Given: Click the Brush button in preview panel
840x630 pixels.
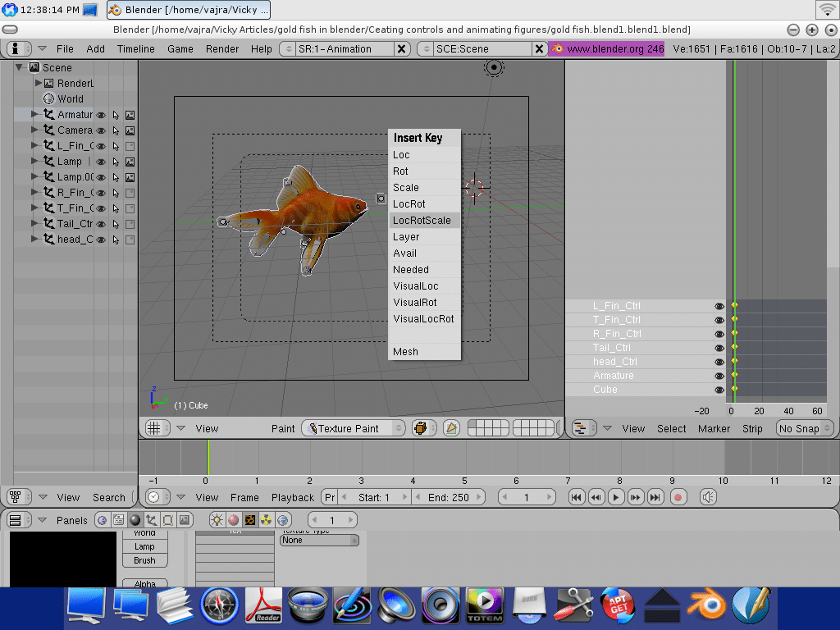Looking at the screenshot, I should pyautogui.click(x=144, y=561).
